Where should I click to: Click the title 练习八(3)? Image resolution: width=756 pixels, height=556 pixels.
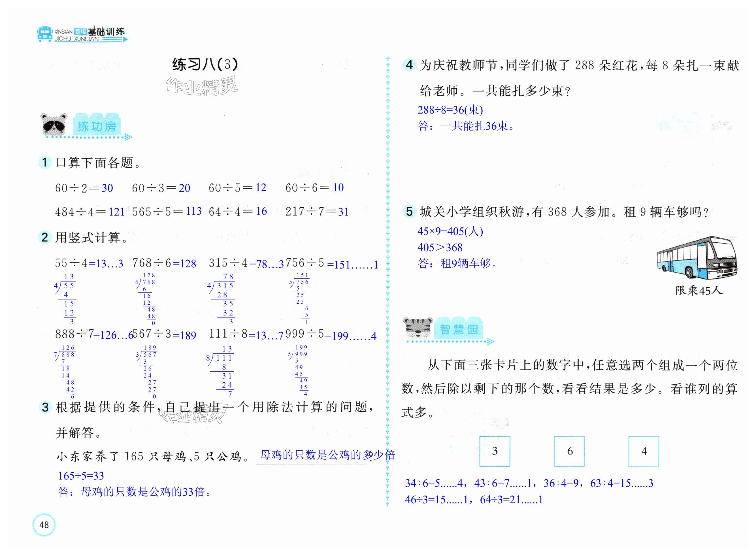[205, 64]
